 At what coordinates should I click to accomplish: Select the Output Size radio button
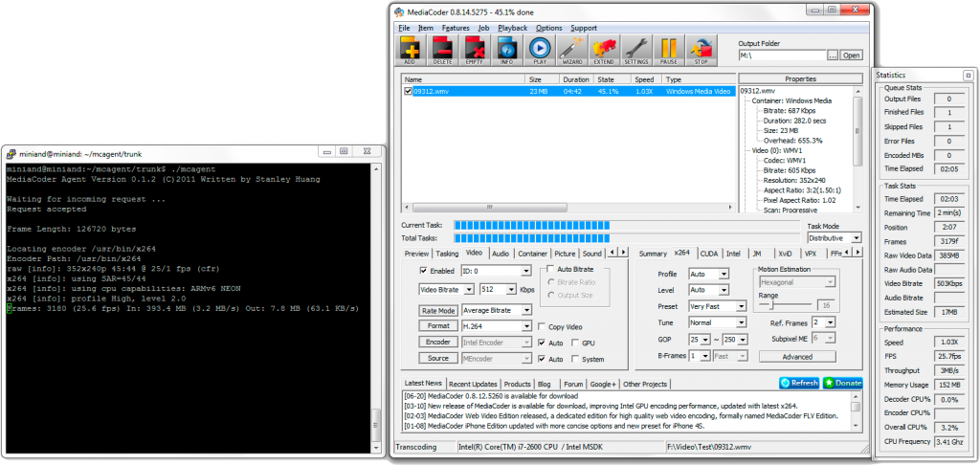[x=550, y=295]
